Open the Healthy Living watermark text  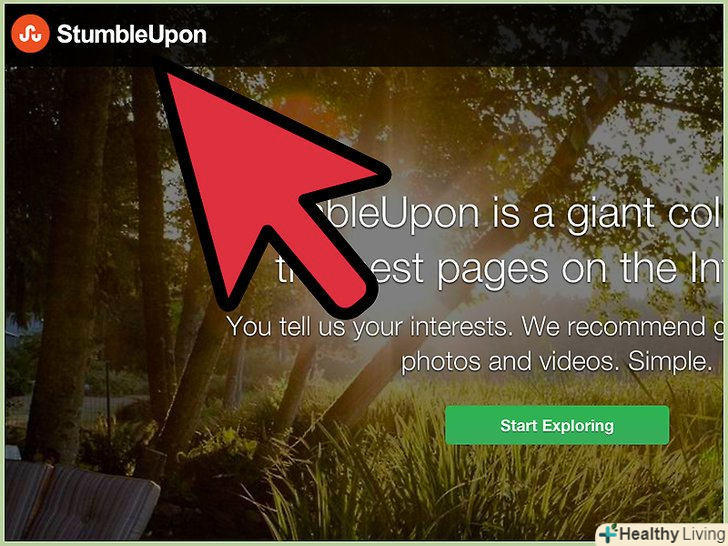[x=671, y=534]
